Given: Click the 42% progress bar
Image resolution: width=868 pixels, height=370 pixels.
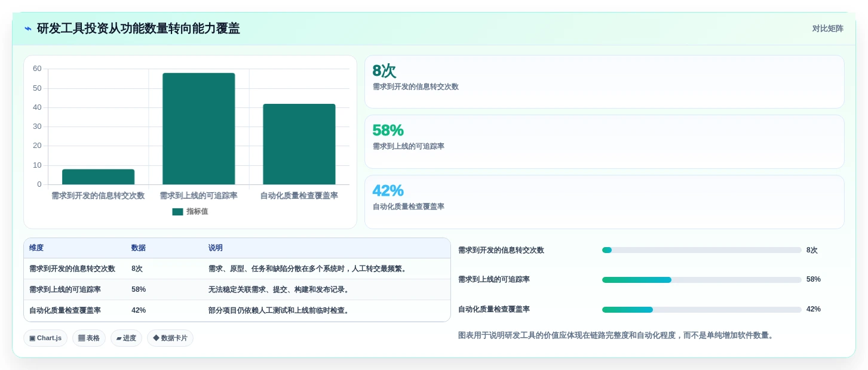Looking at the screenshot, I should [x=702, y=310].
